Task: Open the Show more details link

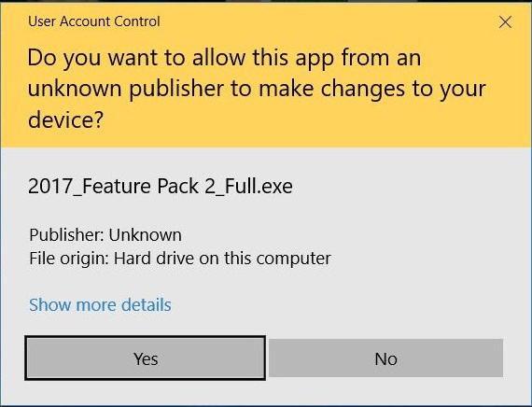Action: [100, 304]
